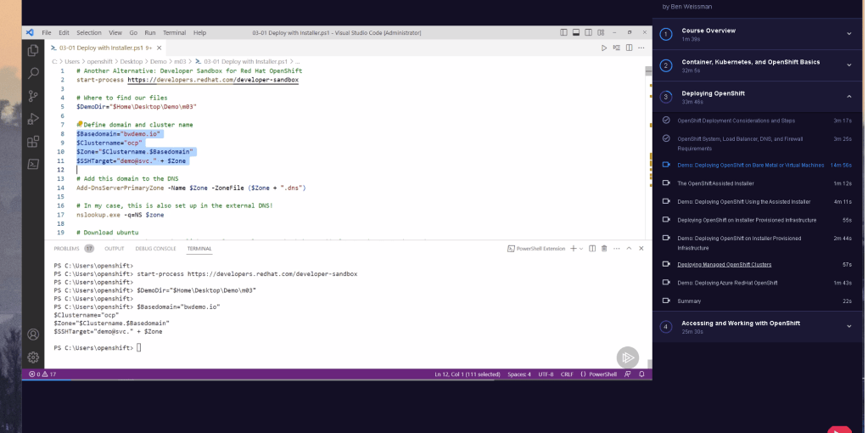Switch to the PROBLEMS panel tab
This screenshot has height=433, width=868.
66,249
